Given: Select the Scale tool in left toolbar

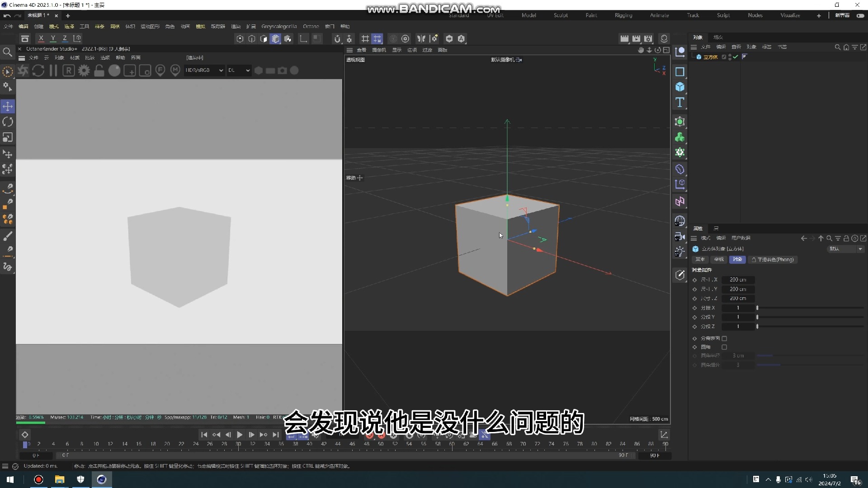Looking at the screenshot, I should [8, 137].
